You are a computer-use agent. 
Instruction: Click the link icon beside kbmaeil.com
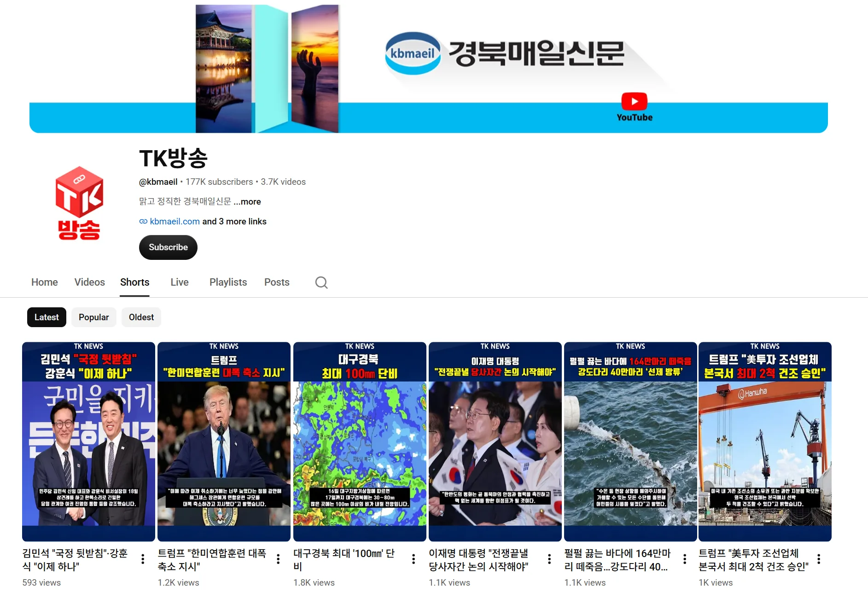click(x=143, y=222)
